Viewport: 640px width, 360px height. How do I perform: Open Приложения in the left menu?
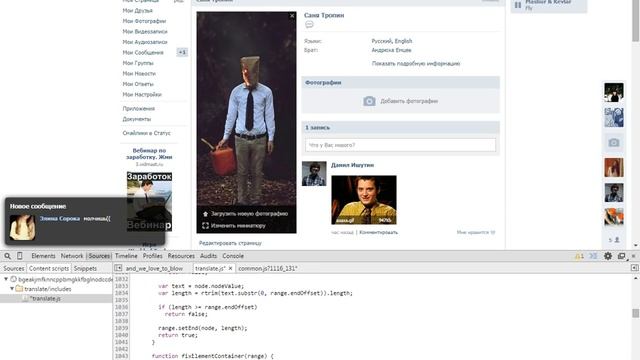coord(139,109)
